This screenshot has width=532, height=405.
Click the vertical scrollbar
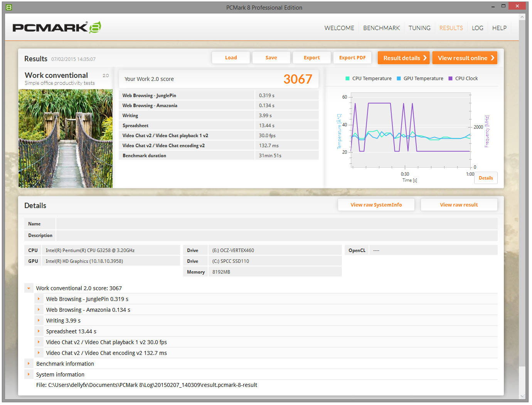pyautogui.click(x=522, y=193)
